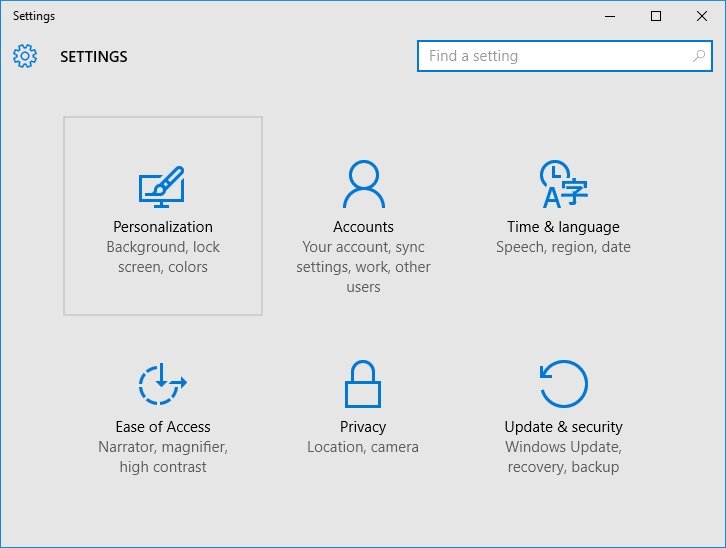Open the Personalization paintbrush monitor icon
This screenshot has height=548, width=726.
(x=162, y=187)
